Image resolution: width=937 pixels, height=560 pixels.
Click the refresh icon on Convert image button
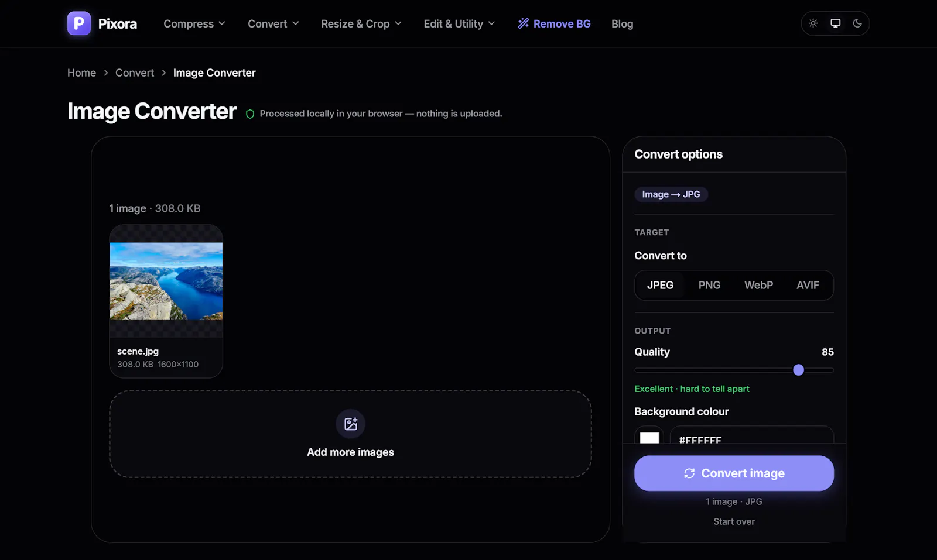point(689,473)
